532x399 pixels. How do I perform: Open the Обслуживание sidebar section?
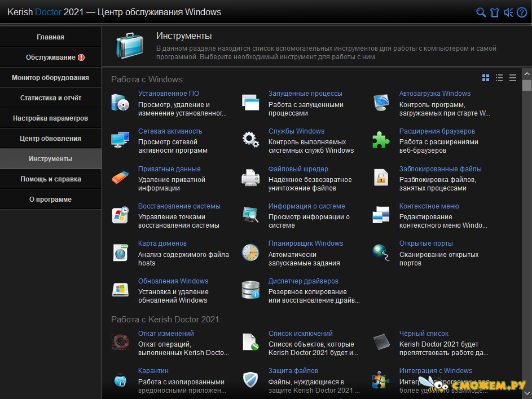click(51, 57)
